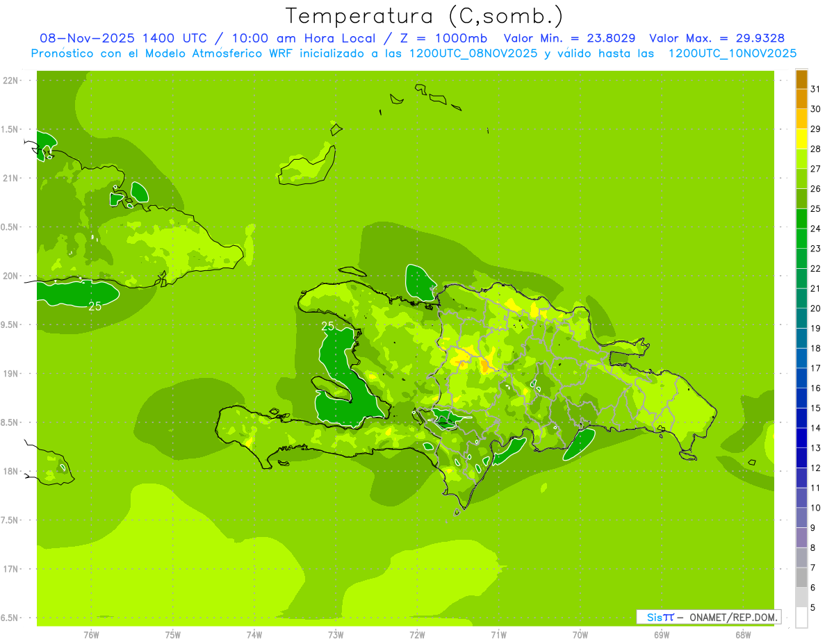
Task: Click the 25 contour label south of Cuba
Action: 95,306
